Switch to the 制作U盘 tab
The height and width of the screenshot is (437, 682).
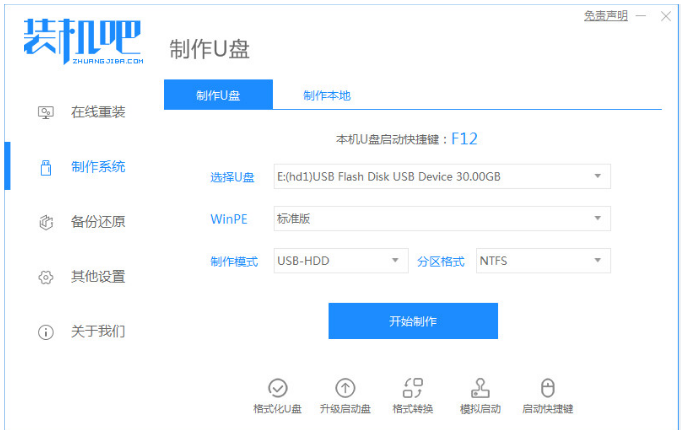[218, 96]
